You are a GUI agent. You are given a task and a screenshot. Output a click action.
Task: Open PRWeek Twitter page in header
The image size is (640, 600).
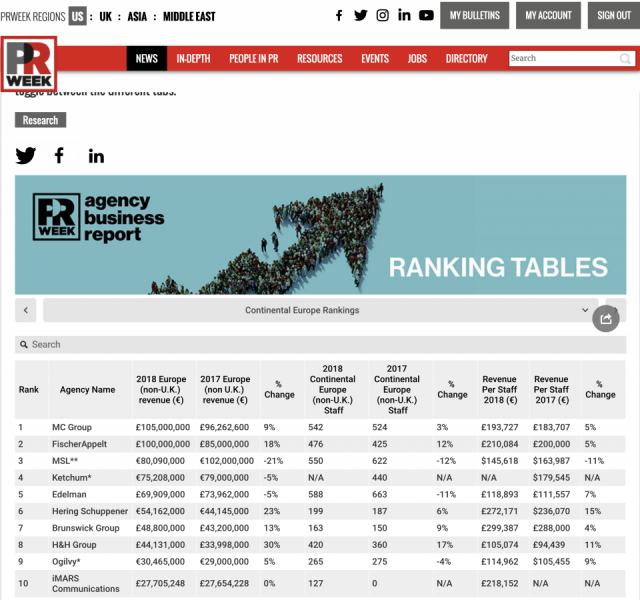pos(360,16)
